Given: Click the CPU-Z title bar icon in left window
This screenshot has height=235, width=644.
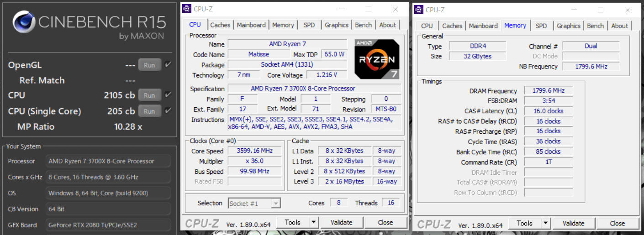Looking at the screenshot, I should click(186, 9).
